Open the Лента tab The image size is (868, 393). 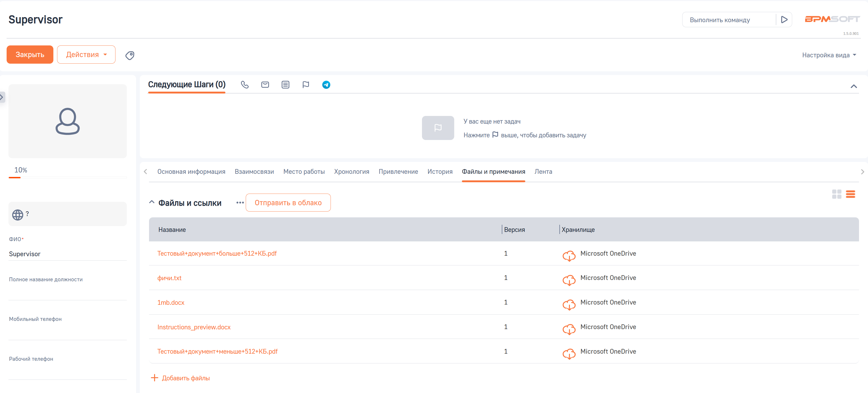[x=543, y=172]
